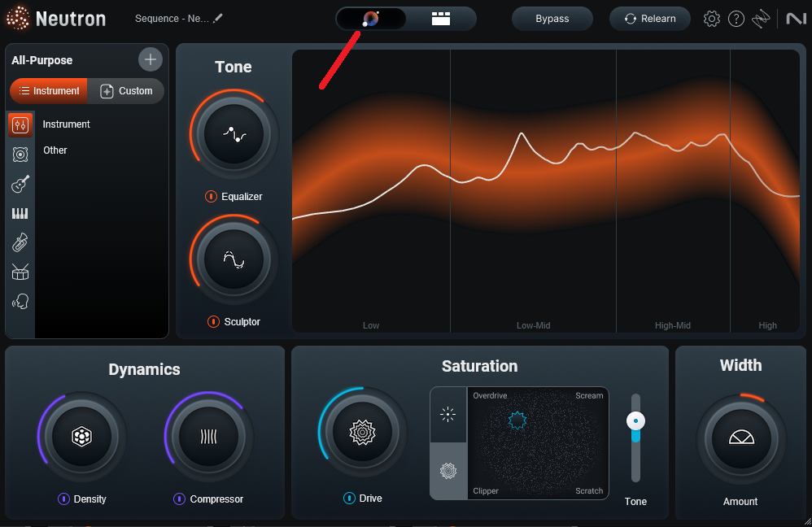Select the amp speaker instrument icon
Viewport: 812px width, 527px height.
point(20,155)
